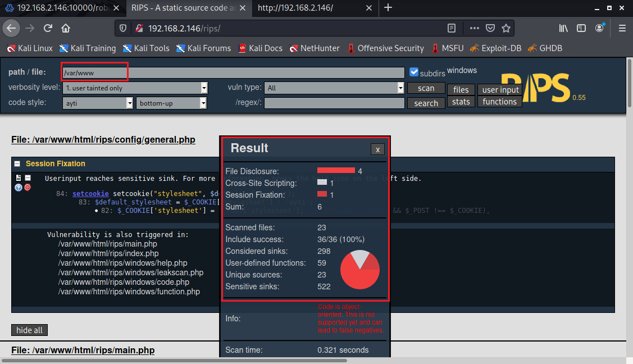This screenshot has width=633, height=364.
Task: Click the Session Fixation red result bar
Action: (322, 194)
